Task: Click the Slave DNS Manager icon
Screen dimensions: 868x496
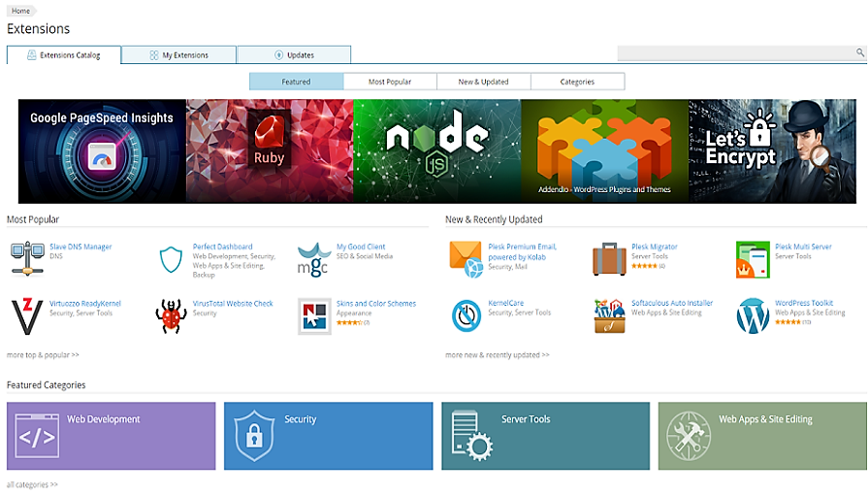Action: click(x=26, y=258)
